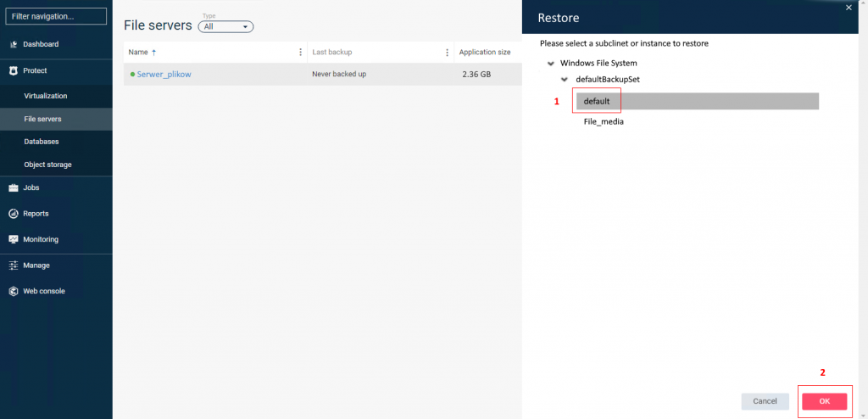Click the Manage sliders icon
The height and width of the screenshot is (419, 868).
14,265
